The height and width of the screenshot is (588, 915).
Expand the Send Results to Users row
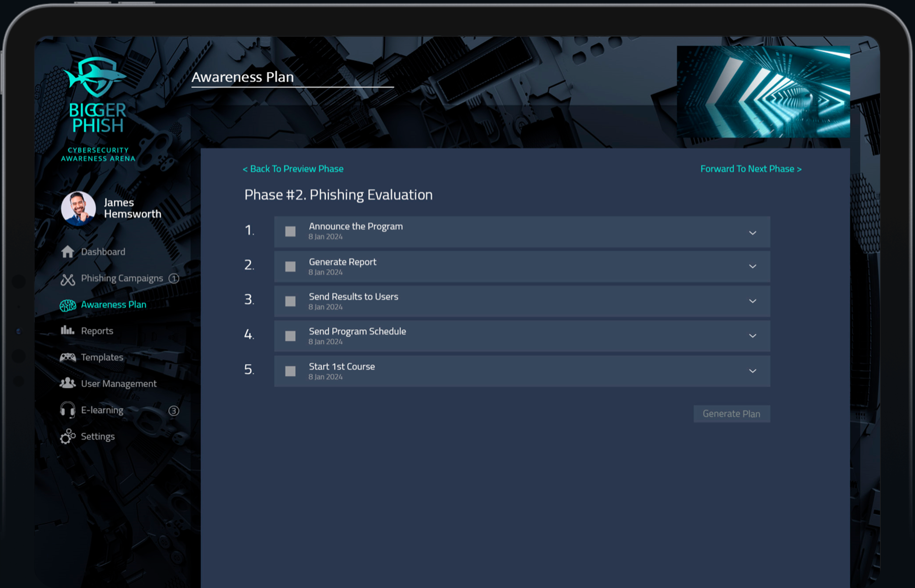pyautogui.click(x=752, y=301)
